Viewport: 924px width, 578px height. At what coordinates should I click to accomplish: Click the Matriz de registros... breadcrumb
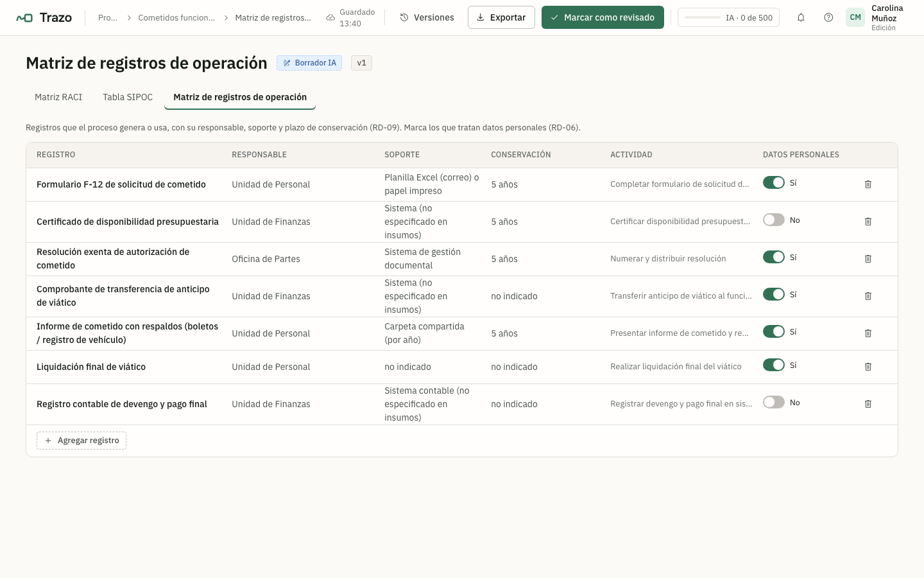click(273, 18)
